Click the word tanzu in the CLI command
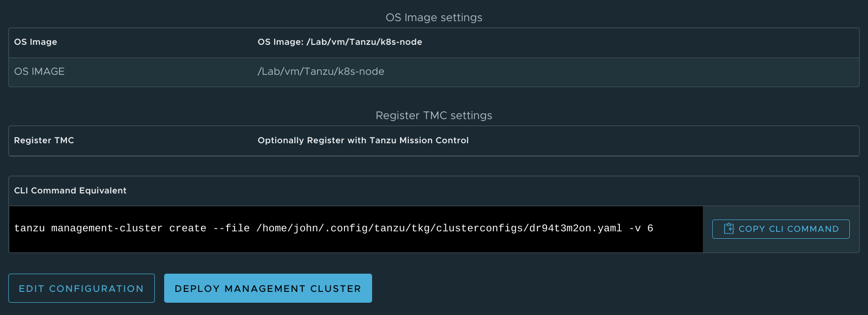The image size is (868, 315). point(29,228)
